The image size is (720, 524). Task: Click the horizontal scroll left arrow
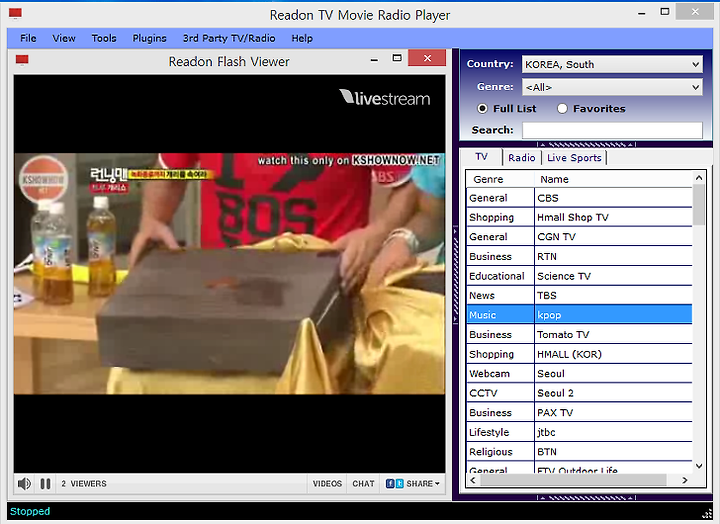click(473, 480)
